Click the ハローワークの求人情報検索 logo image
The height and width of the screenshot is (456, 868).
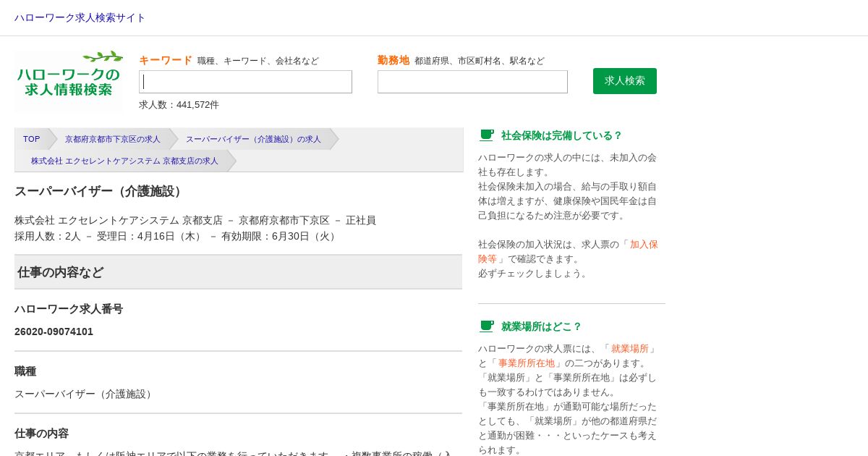coord(69,81)
